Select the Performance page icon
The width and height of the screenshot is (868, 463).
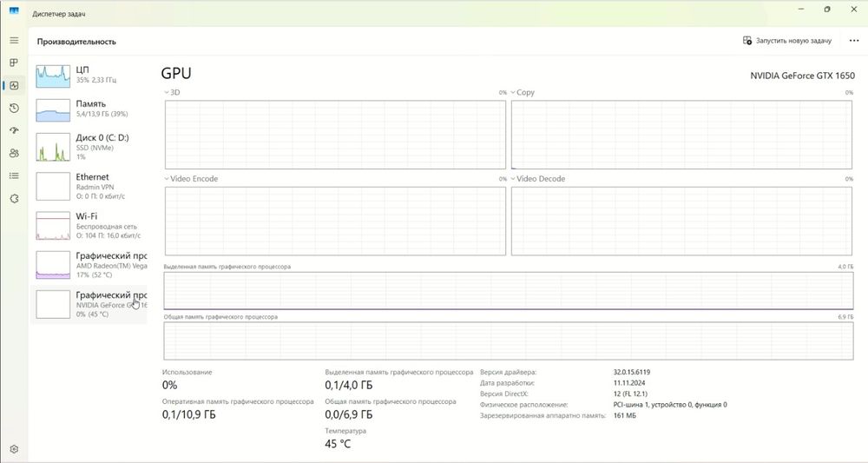[x=15, y=85]
